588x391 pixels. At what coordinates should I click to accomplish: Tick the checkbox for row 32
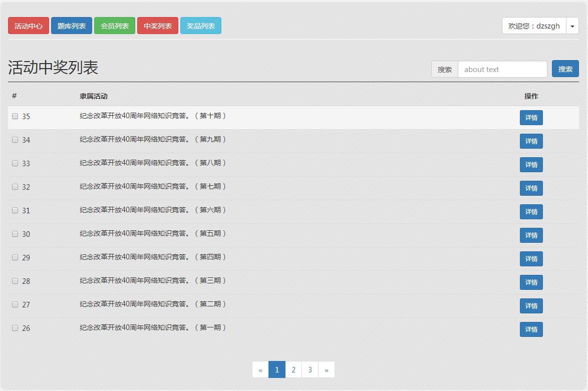click(15, 187)
